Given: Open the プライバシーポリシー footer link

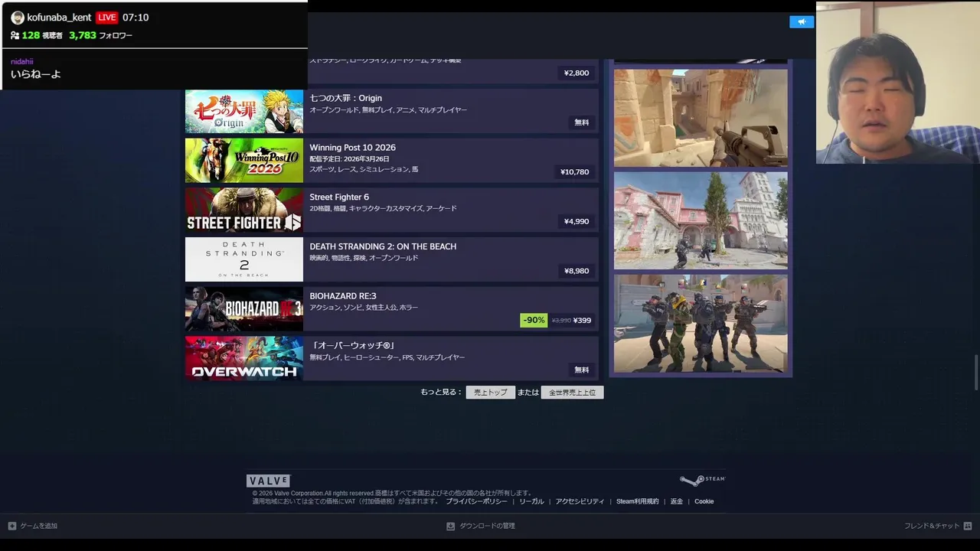Looking at the screenshot, I should [476, 501].
